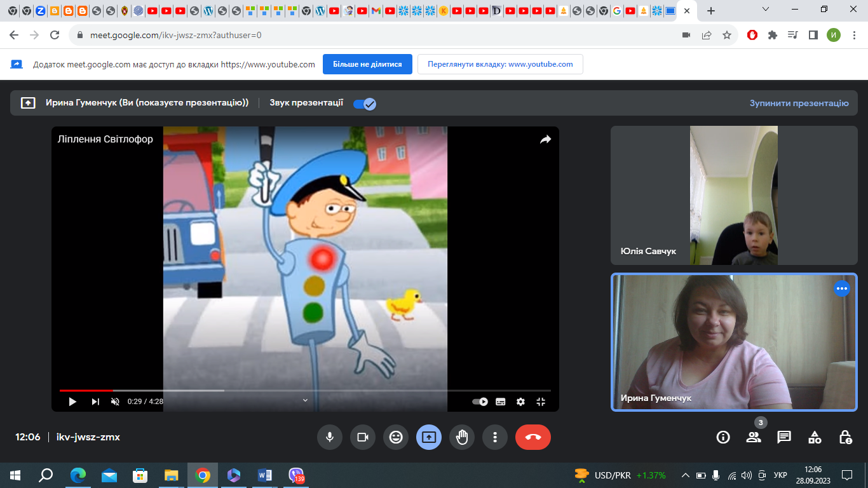Viewport: 868px width, 488px height.
Task: Switch УКР keyboard language
Action: point(781,475)
